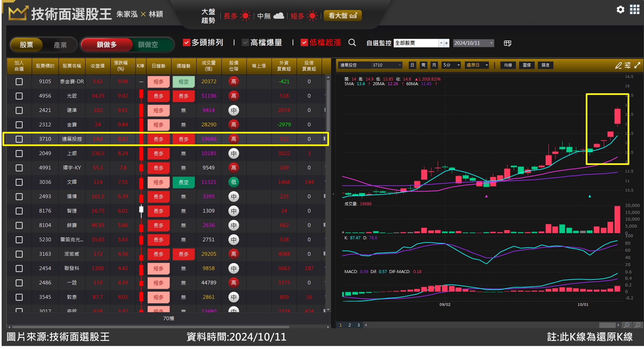Toggle the 高檔爆量 filter checkbox
Screen dimensions: 644x349
(245, 43)
